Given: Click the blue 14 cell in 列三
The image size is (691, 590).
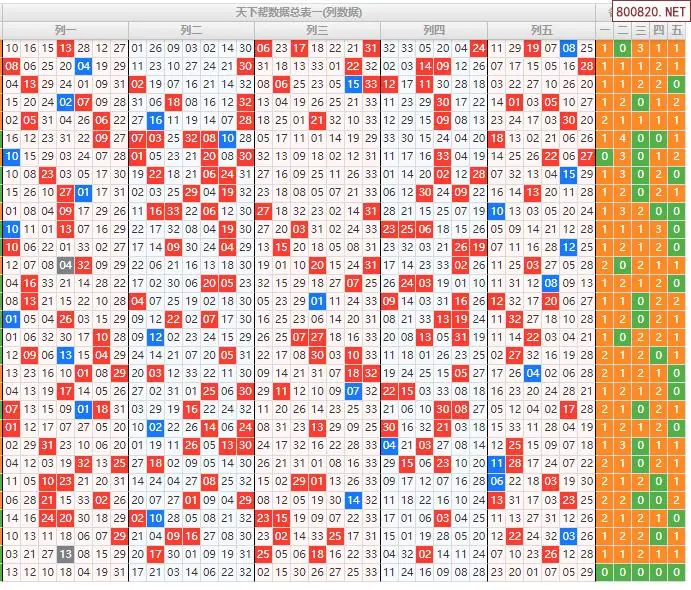Looking at the screenshot, I should 353,500.
